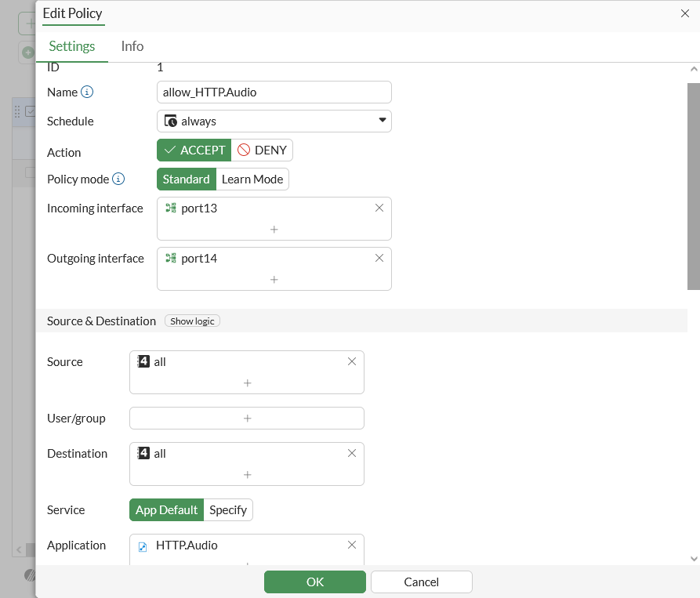Set Service to Specify

point(228,510)
